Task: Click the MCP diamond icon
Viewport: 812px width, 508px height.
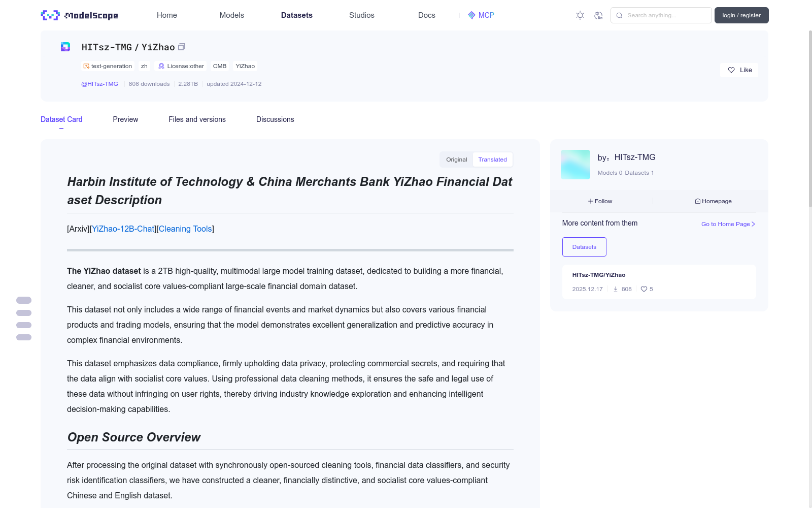Action: 471,15
